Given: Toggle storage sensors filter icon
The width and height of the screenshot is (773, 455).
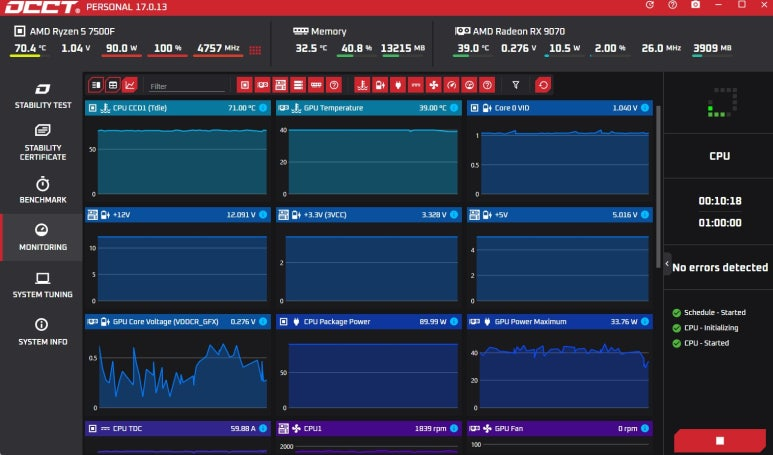Looking at the screenshot, I should 298,85.
